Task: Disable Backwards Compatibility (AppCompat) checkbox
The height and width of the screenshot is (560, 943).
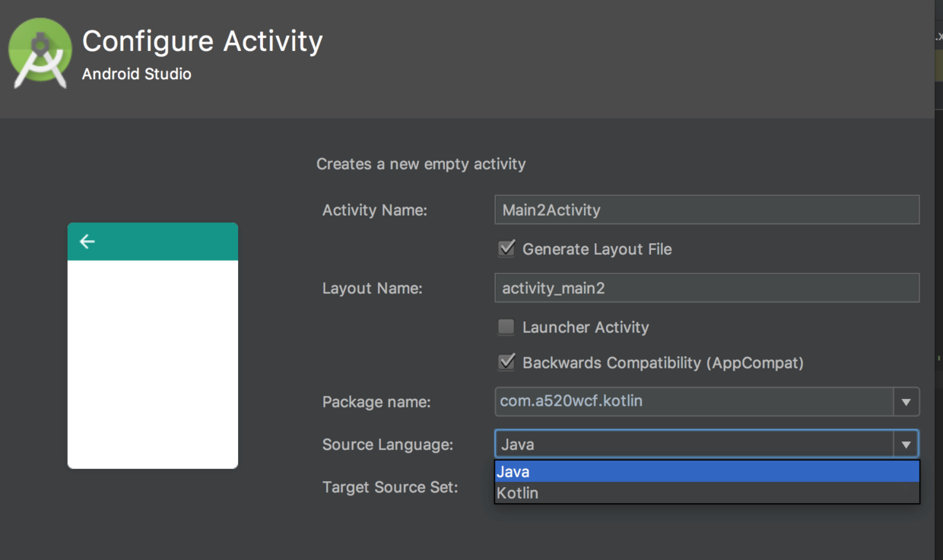Action: coord(506,362)
